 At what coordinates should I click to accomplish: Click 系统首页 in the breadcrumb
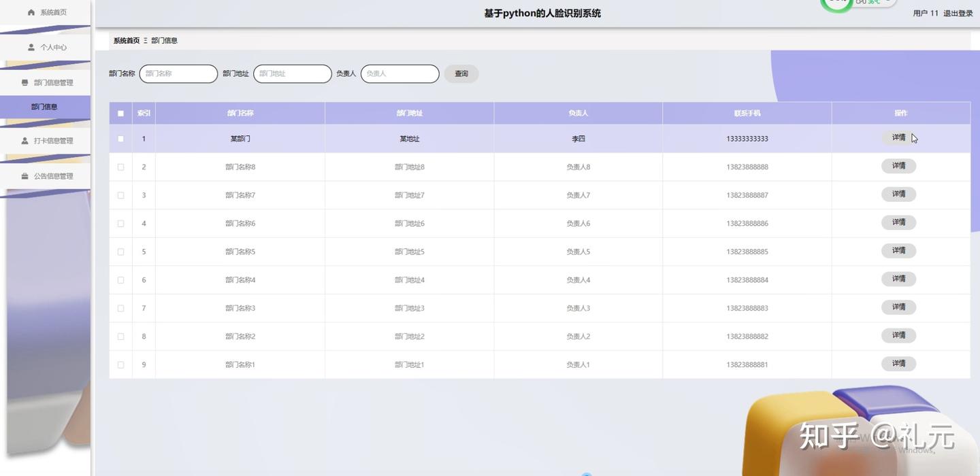coord(127,41)
